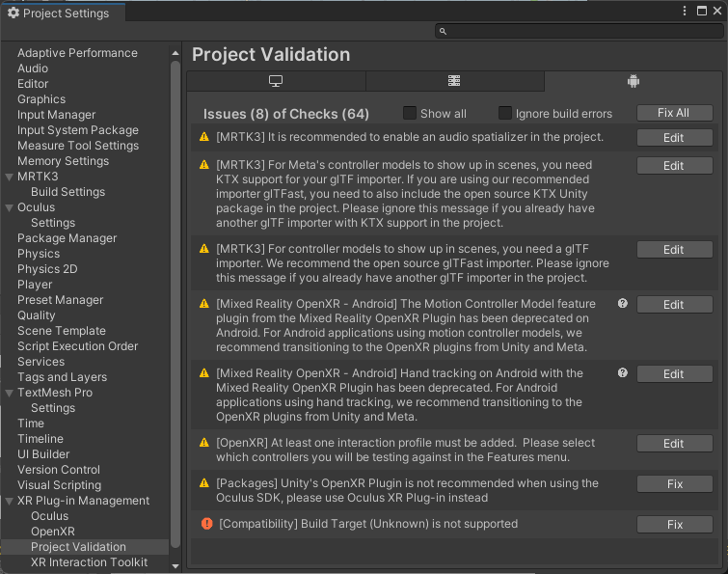Collapse the Oculus tree section
Image resolution: width=728 pixels, height=574 pixels.
[9, 208]
